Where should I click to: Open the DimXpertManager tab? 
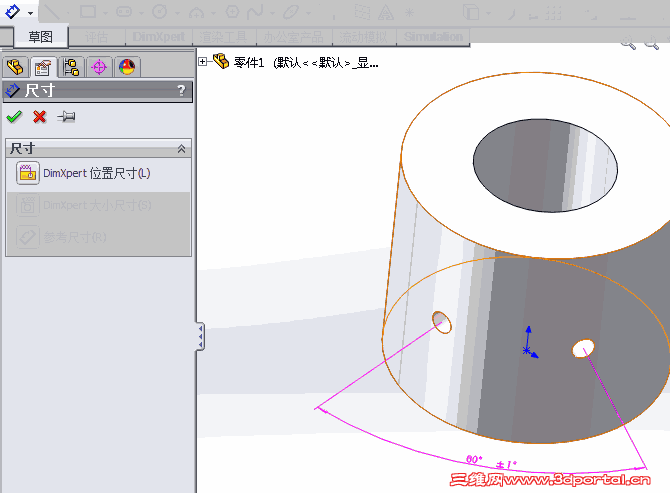pyautogui.click(x=99, y=67)
